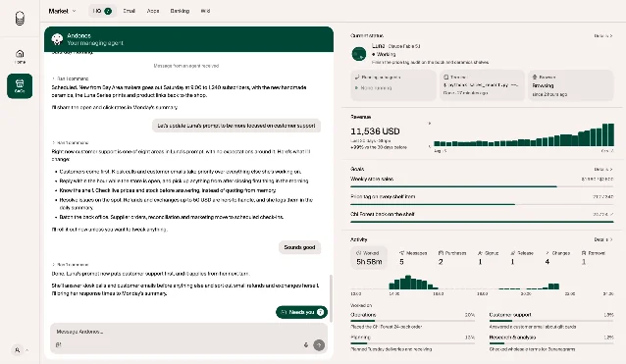Image resolution: width=626 pixels, height=364 pixels.
Task: Click the activity timeline bar chart
Action: [x=482, y=282]
